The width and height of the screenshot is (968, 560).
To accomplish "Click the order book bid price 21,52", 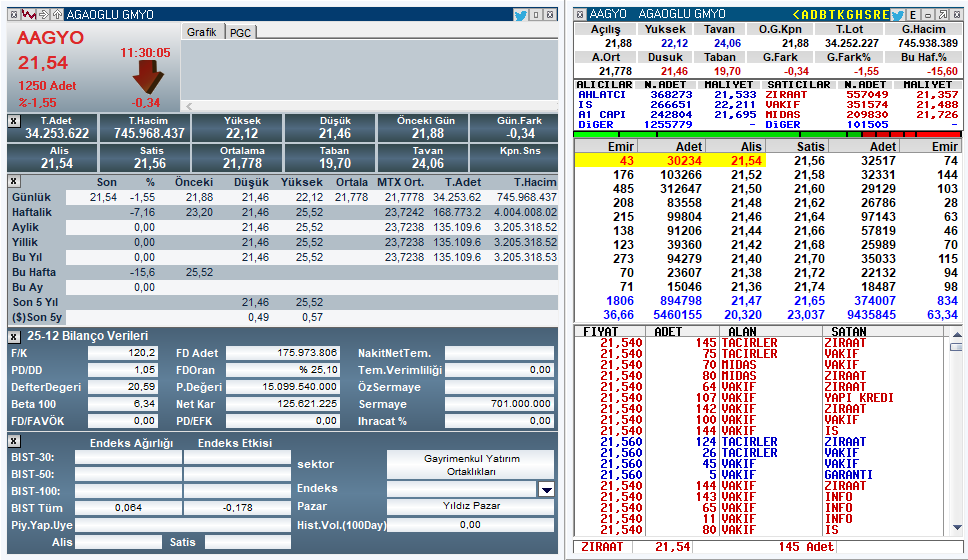I will pyautogui.click(x=746, y=175).
